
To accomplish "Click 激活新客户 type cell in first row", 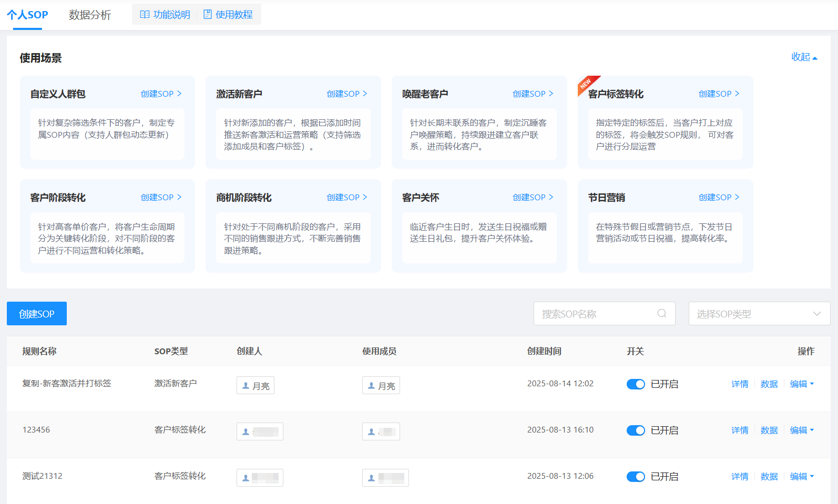I will coord(176,383).
